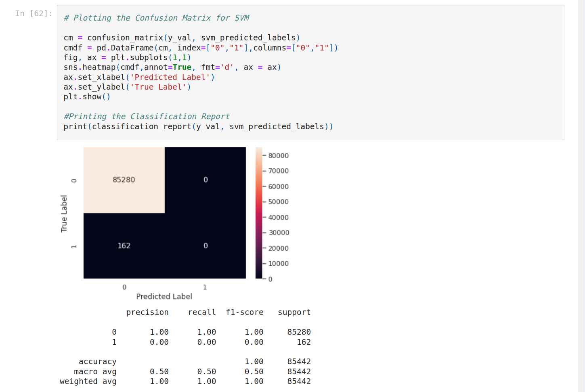
Task: Click the top-right heatmap cell with 0
Action: (205, 180)
